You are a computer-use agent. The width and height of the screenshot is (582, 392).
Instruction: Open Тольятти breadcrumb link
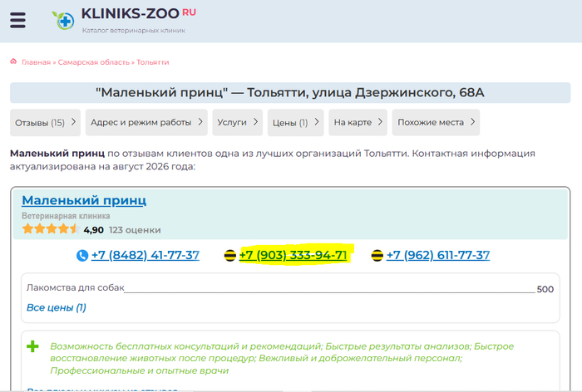point(152,62)
